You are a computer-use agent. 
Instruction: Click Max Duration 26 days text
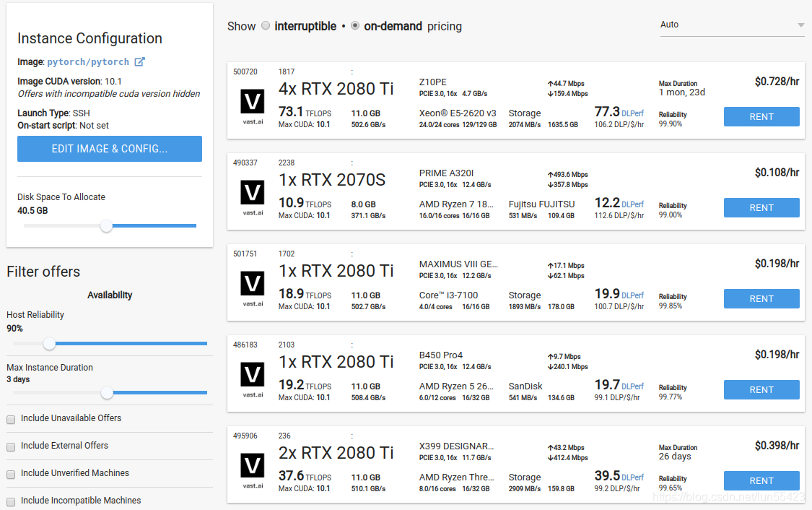[675, 457]
